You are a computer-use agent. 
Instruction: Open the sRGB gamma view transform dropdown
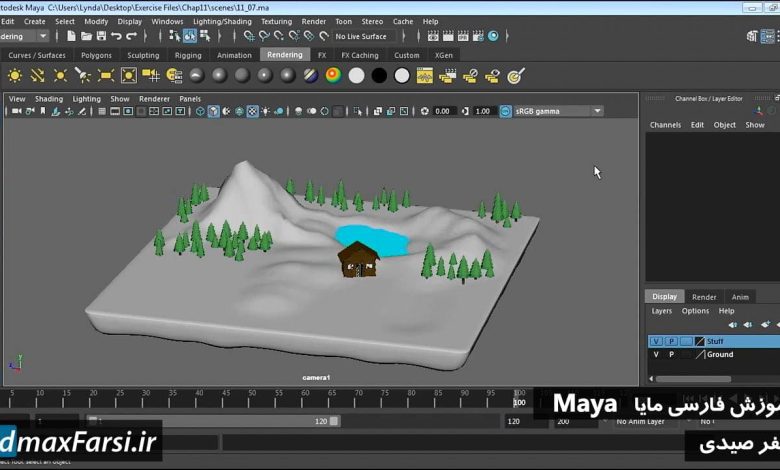pyautogui.click(x=551, y=111)
